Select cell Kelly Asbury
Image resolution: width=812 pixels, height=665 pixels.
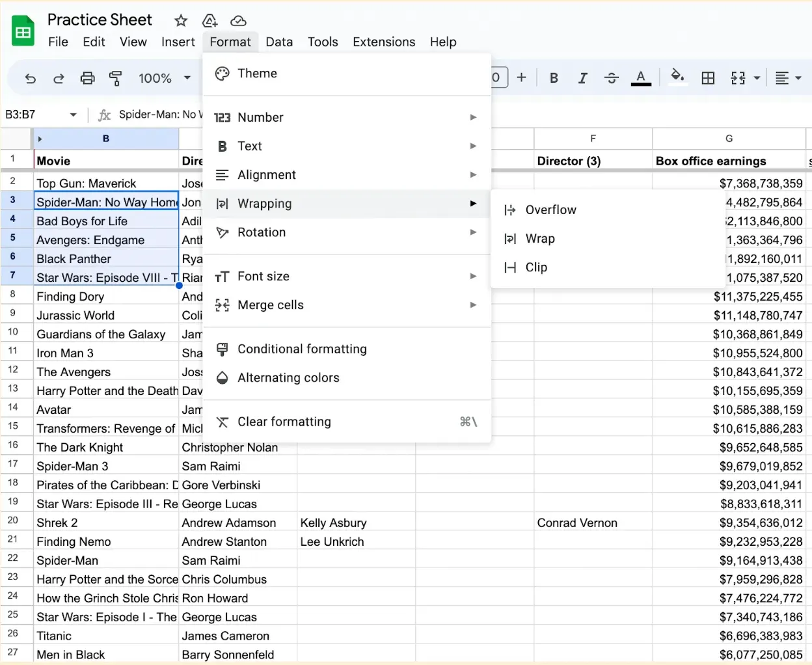pyautogui.click(x=356, y=523)
